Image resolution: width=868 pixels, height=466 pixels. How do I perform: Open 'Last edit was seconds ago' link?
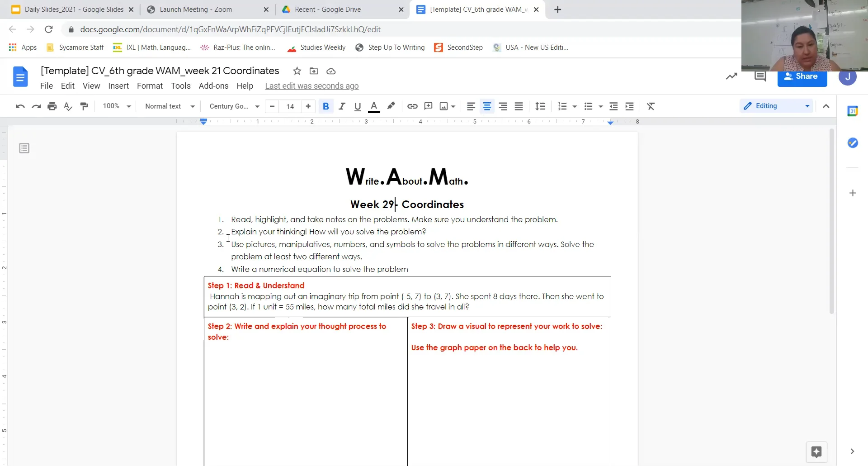coord(311,86)
